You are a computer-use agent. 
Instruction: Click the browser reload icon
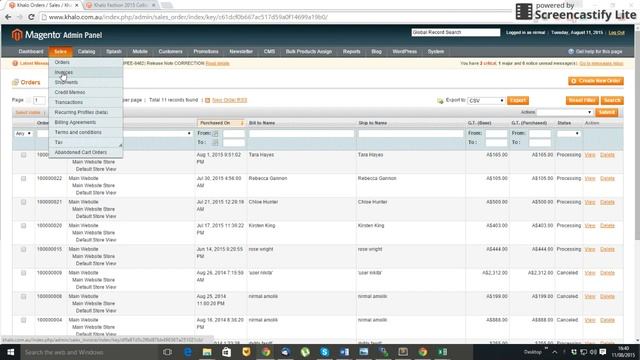[31, 17]
